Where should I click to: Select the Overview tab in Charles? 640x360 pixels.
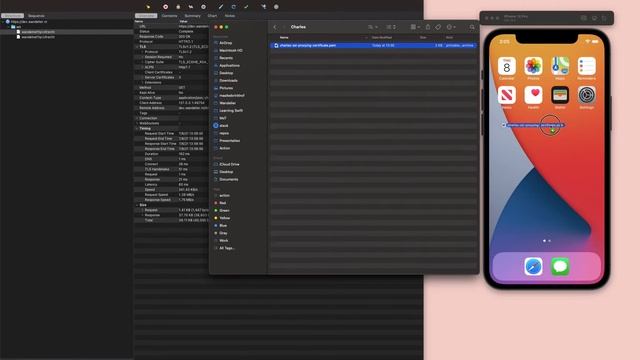click(146, 16)
